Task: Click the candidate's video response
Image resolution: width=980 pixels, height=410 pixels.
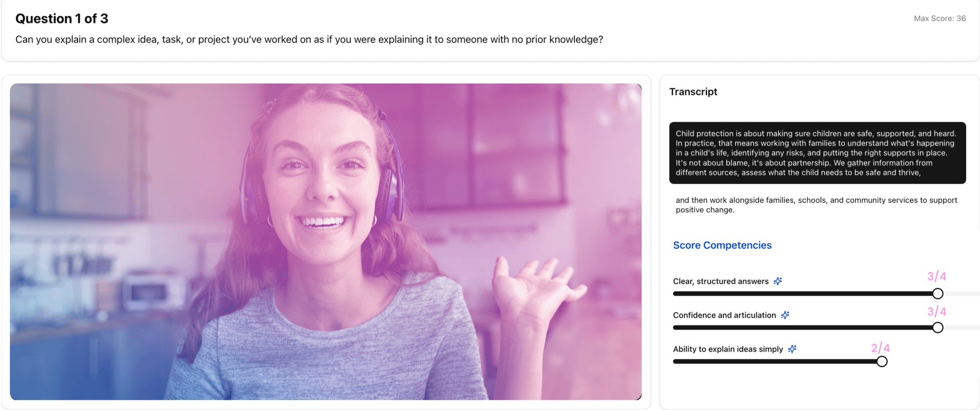Action: click(x=326, y=242)
